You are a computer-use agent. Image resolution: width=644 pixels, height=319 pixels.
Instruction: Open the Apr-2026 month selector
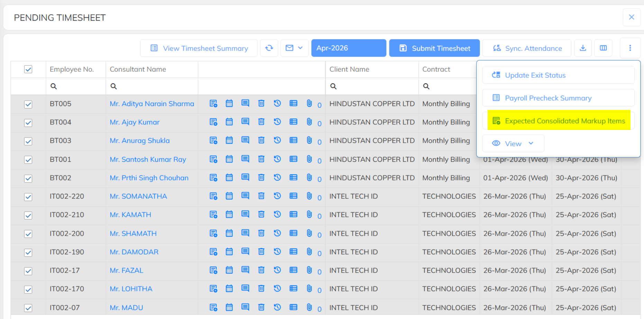click(x=349, y=48)
